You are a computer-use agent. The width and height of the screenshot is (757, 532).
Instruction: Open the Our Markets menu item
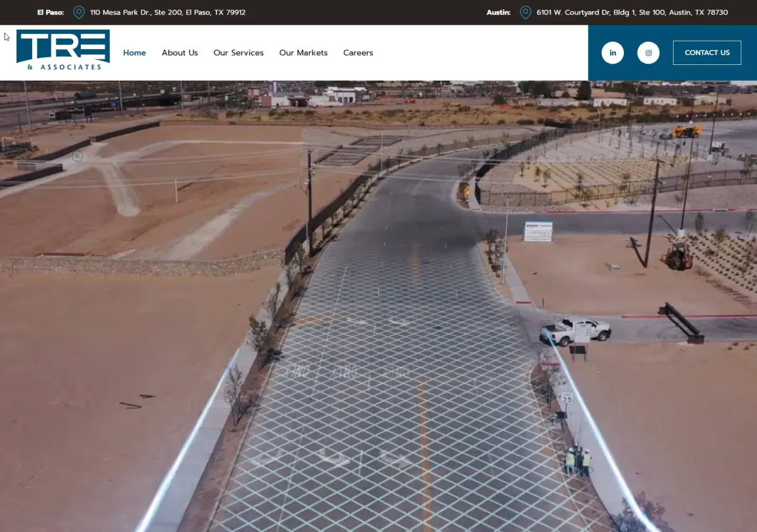click(x=303, y=53)
